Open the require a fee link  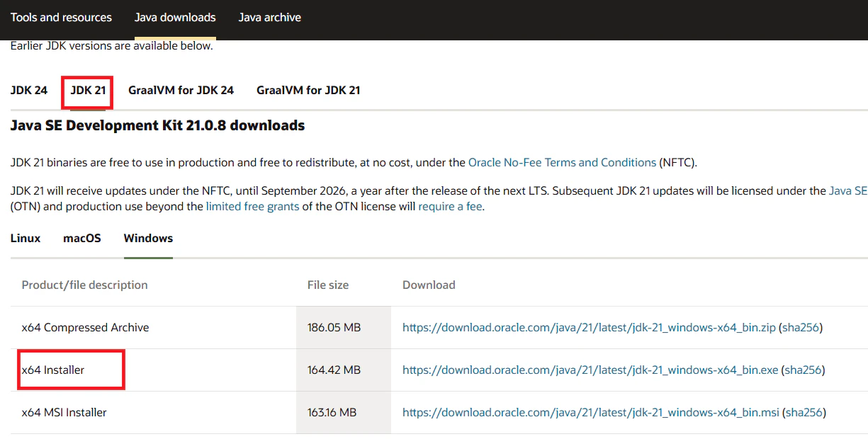pos(450,207)
